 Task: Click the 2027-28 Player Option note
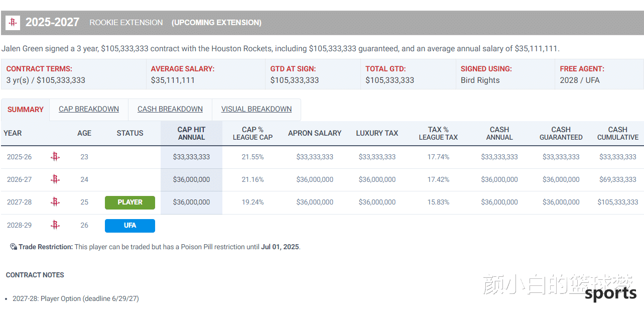pos(76,298)
